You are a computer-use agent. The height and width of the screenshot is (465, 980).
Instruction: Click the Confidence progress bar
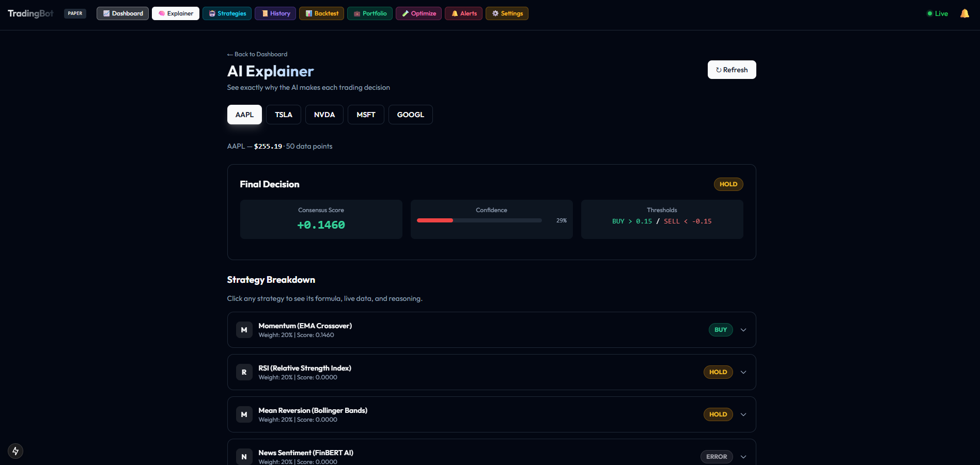pos(479,220)
